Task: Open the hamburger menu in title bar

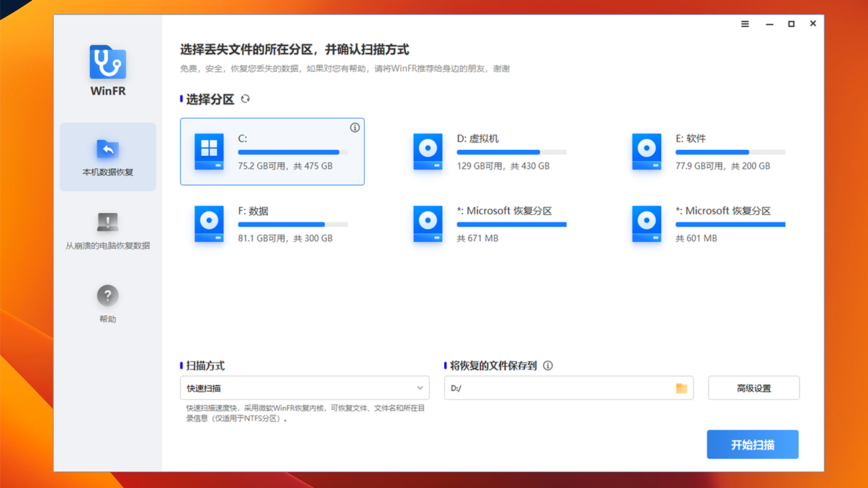Action: pos(745,24)
